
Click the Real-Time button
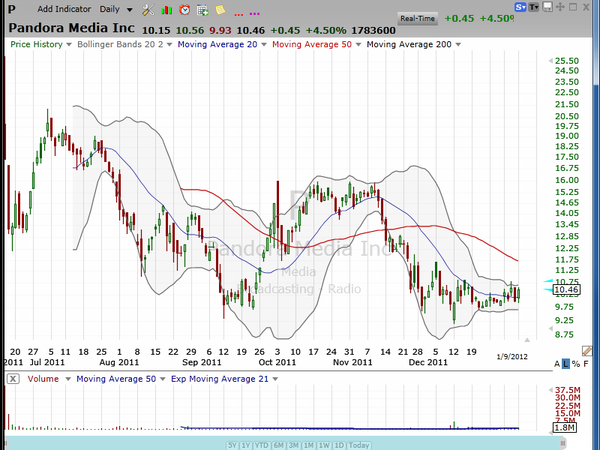[417, 18]
